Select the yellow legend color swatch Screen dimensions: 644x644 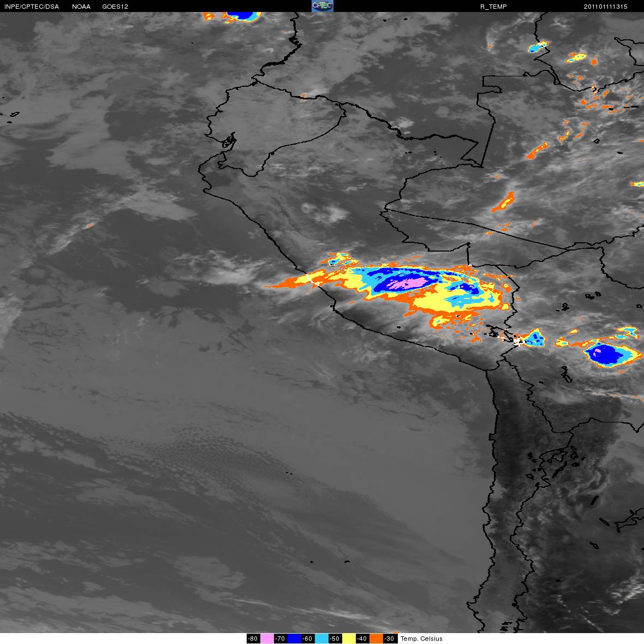click(349, 639)
